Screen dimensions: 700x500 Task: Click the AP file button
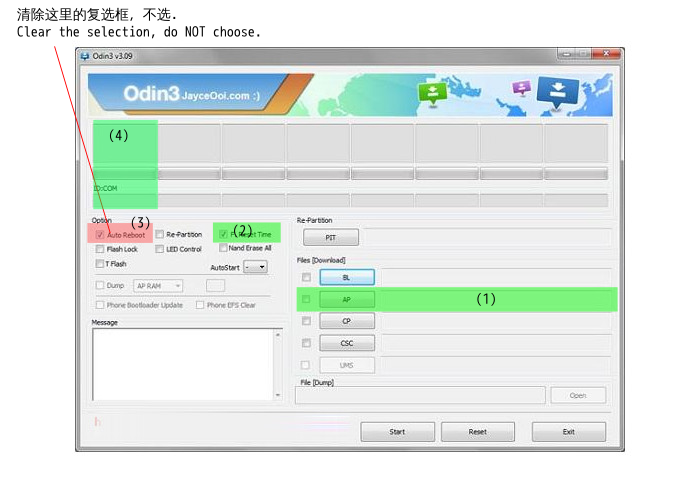pos(347,300)
